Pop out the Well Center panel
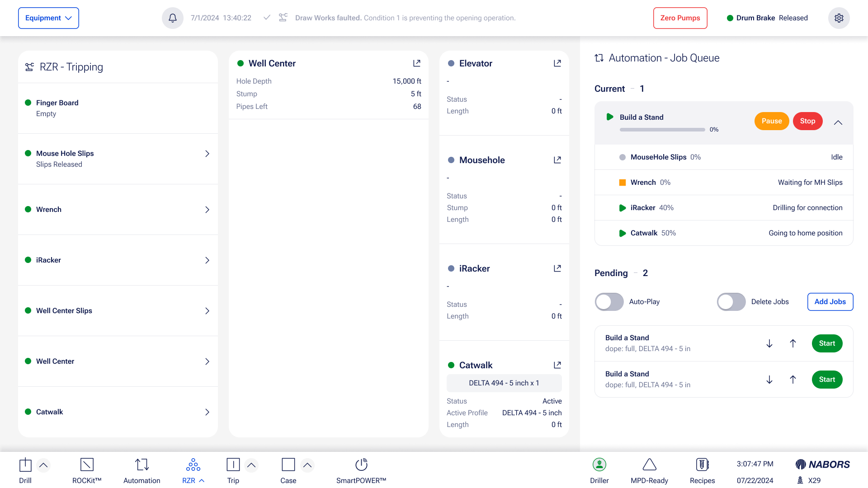This screenshot has width=868, height=488. 417,63
